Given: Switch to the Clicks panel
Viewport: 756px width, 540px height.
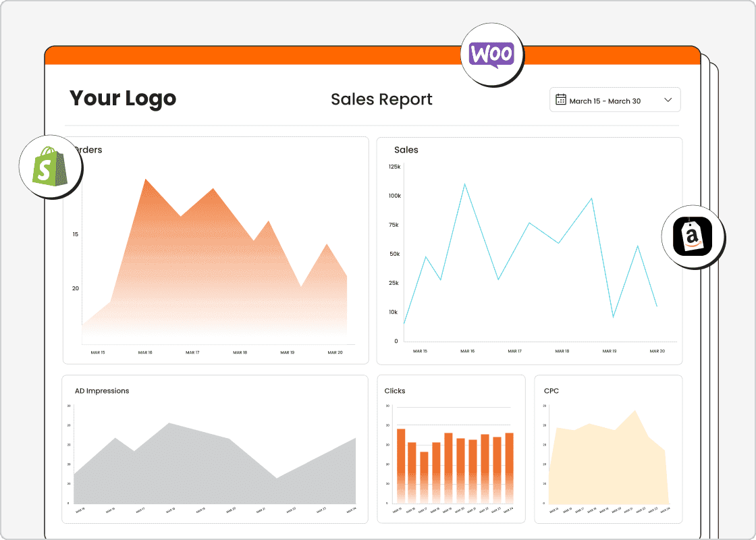Looking at the screenshot, I should coord(452,449).
